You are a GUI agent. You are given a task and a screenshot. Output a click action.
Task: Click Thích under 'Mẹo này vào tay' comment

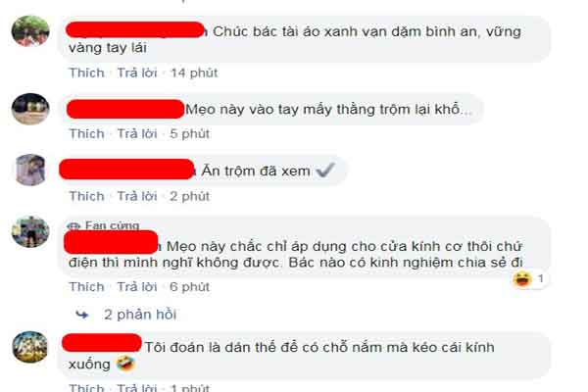86,133
